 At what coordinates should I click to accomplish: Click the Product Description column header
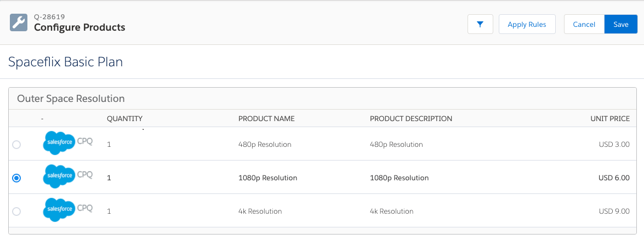411,118
